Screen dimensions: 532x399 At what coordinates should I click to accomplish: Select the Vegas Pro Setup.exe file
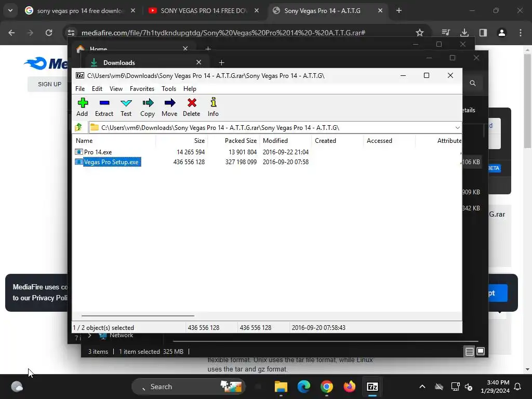108,162
